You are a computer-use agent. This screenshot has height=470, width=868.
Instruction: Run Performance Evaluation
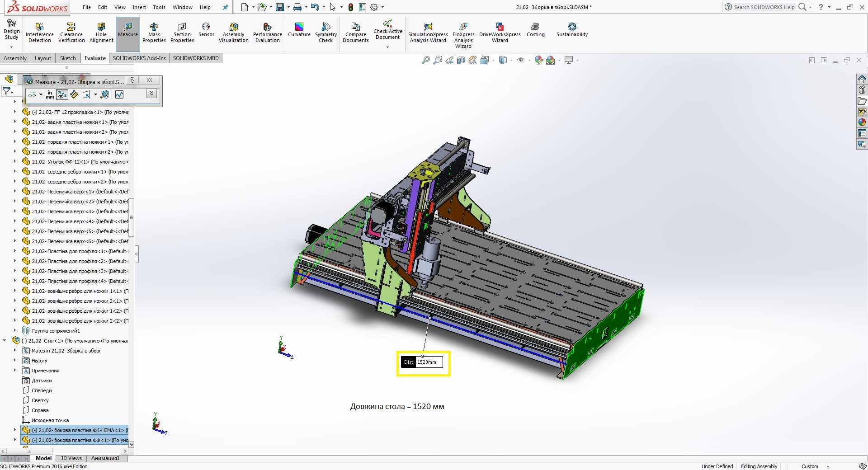(268, 33)
